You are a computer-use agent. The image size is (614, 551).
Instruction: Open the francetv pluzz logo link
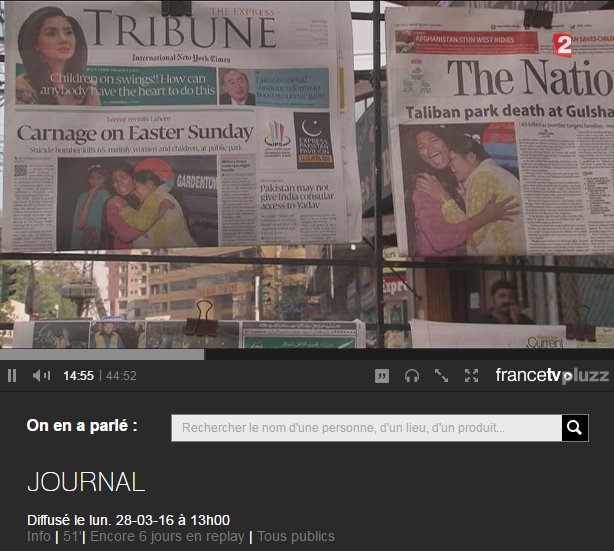[552, 376]
